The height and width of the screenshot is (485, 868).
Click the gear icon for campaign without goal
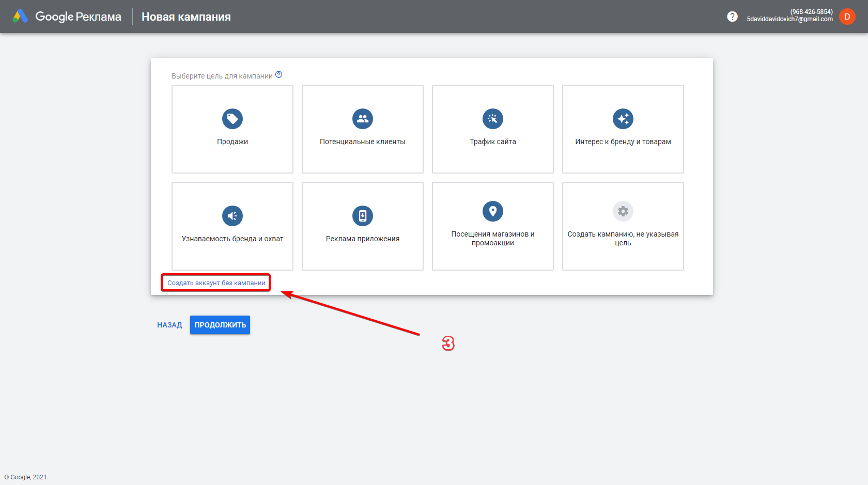623,211
